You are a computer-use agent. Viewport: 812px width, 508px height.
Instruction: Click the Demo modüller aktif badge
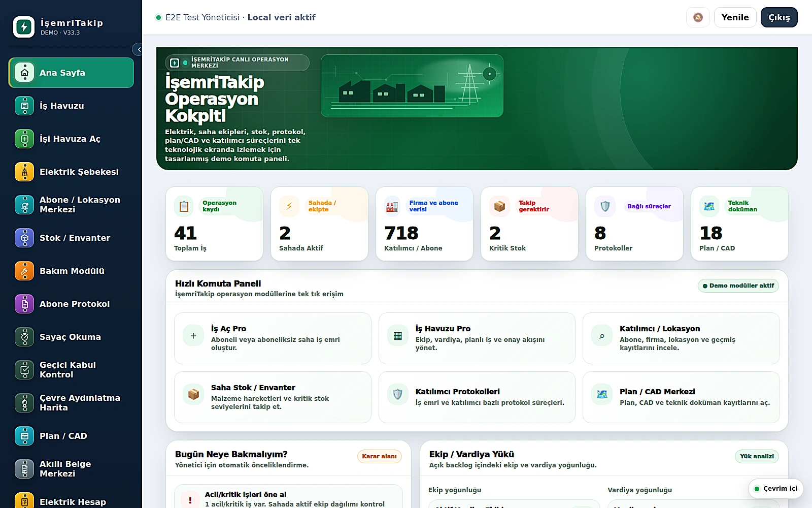point(738,286)
